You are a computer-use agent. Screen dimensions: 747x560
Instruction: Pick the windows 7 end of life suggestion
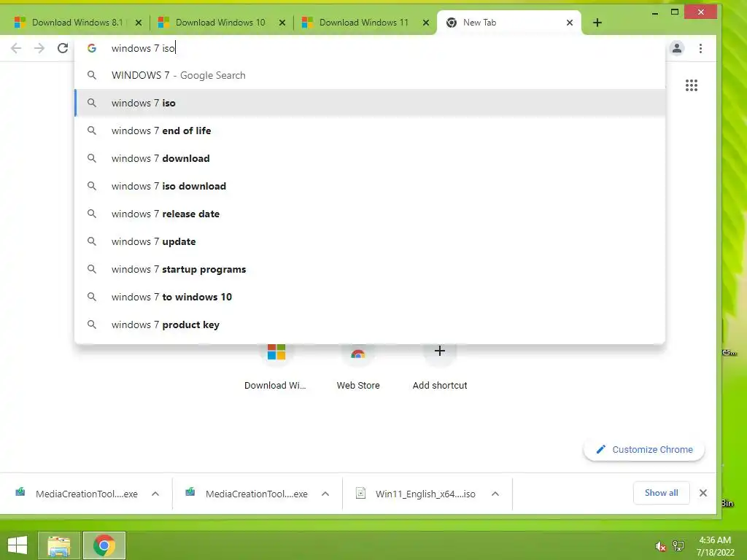point(370,131)
